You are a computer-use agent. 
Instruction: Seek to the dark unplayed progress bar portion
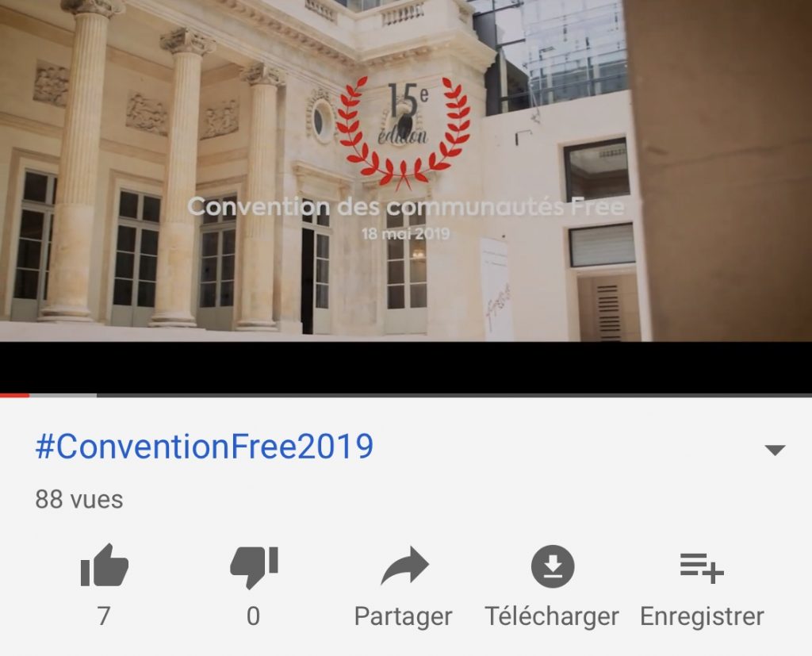coord(454,395)
